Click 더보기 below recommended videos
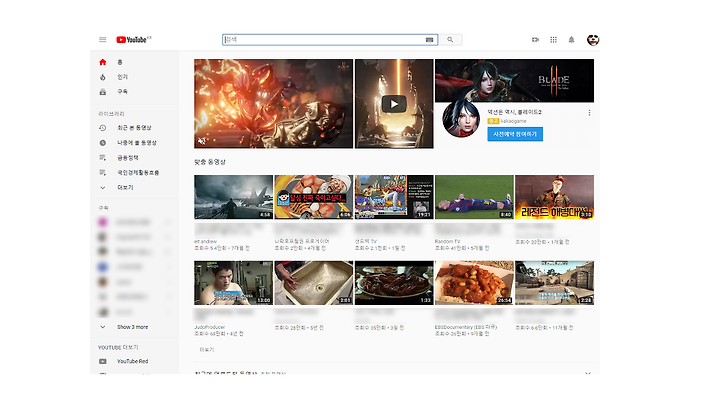The image size is (720, 404). (207, 350)
